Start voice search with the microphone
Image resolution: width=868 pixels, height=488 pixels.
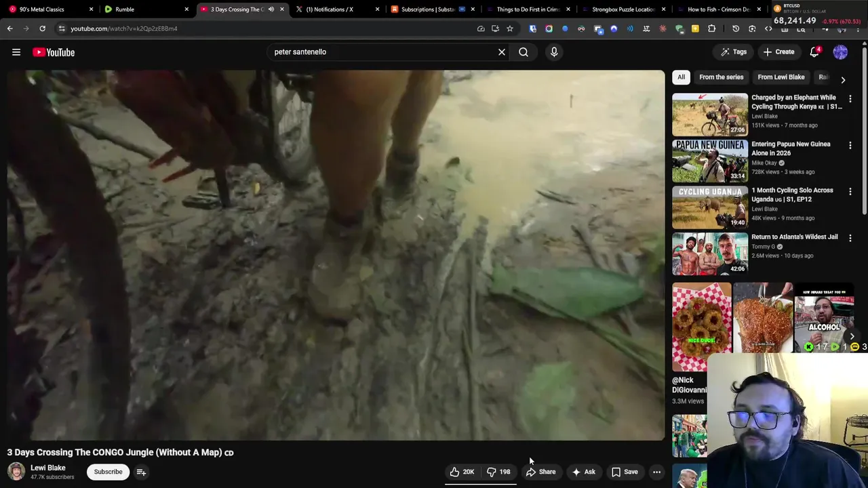[554, 52]
